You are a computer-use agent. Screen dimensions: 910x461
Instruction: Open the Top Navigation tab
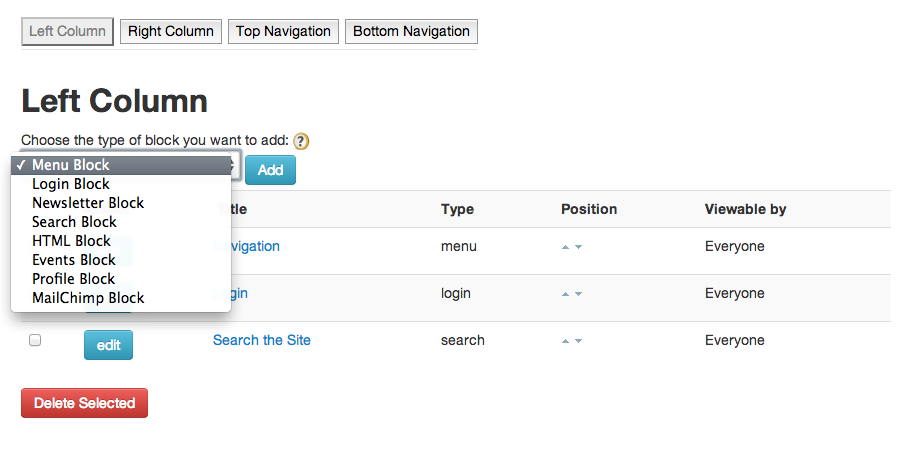tap(283, 31)
